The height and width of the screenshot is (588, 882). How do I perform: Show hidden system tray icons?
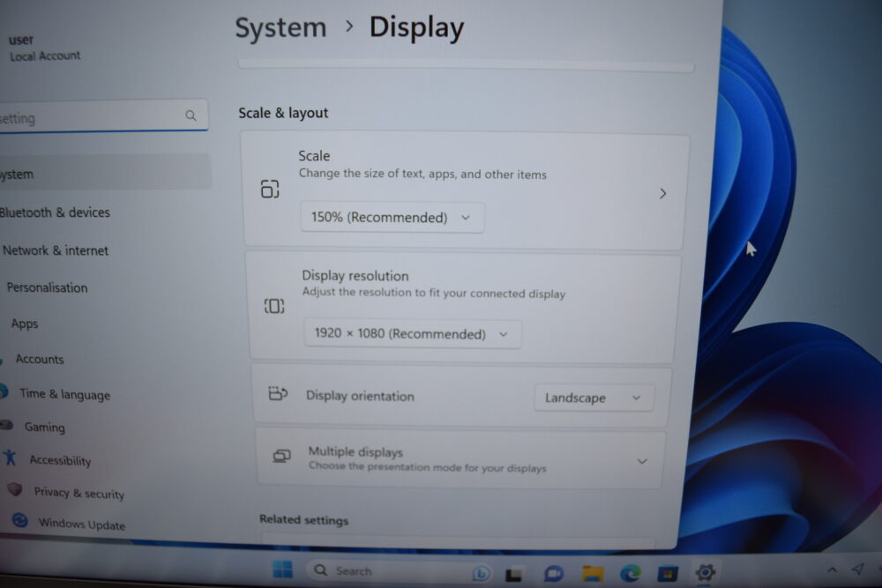(832, 569)
